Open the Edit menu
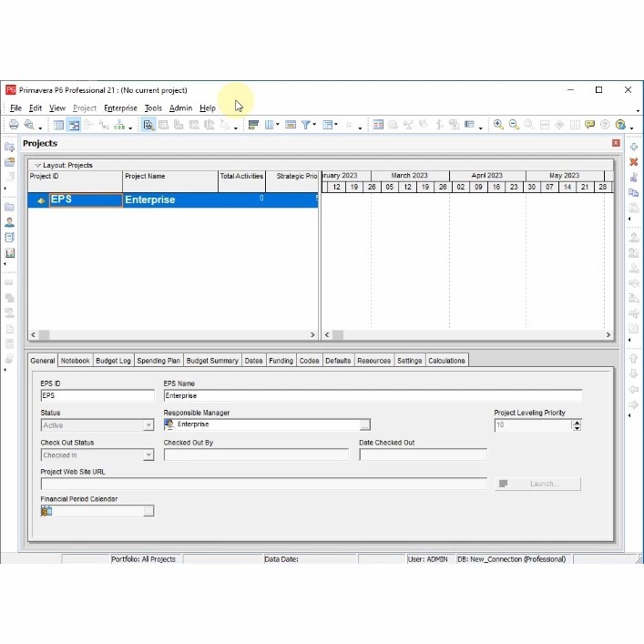 click(36, 108)
